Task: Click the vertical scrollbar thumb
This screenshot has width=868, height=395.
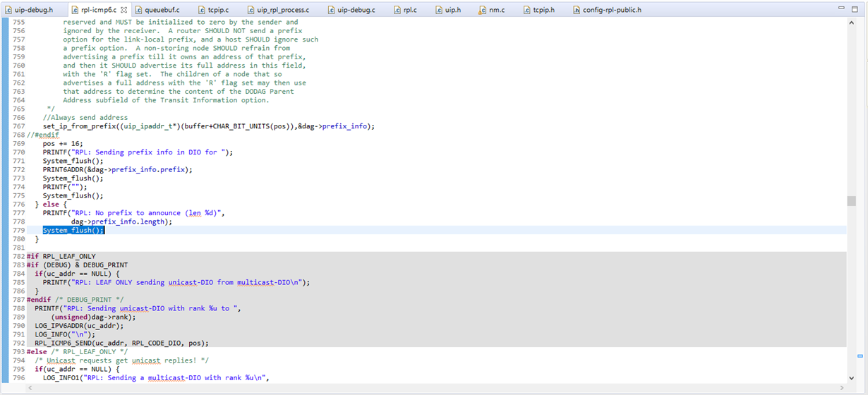Action: click(x=852, y=201)
